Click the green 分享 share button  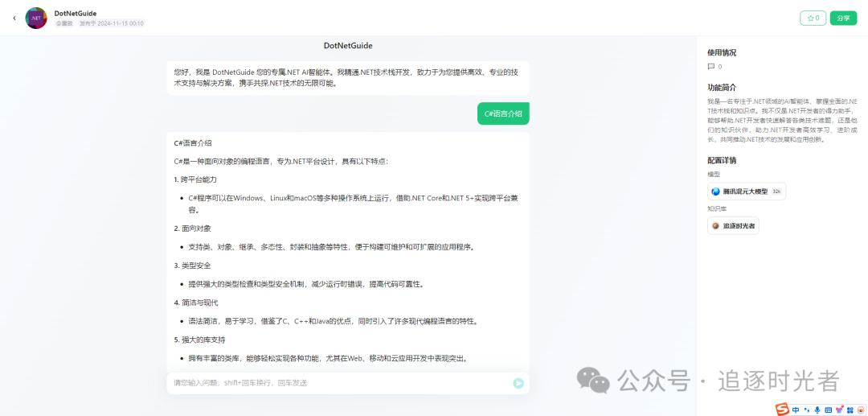(x=843, y=19)
